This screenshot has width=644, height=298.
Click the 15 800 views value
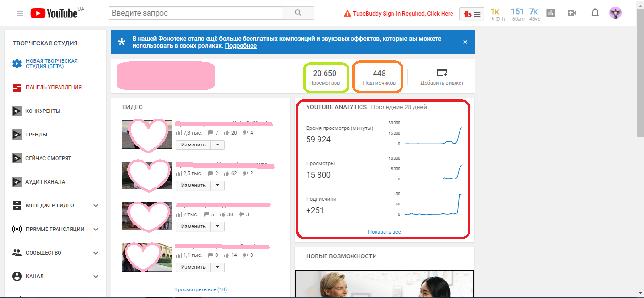pyautogui.click(x=318, y=175)
